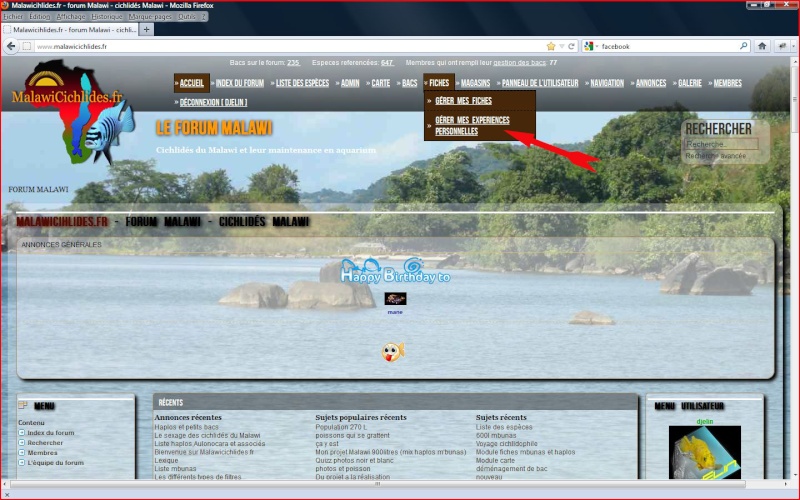Click the horizontal scrollbar at bottom
Viewport: 800px width, 500px height.
point(378,484)
